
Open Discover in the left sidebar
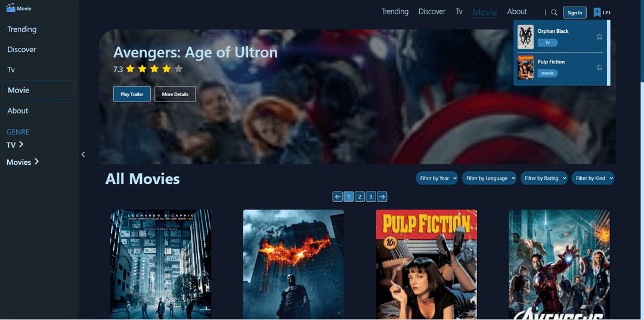(x=21, y=50)
